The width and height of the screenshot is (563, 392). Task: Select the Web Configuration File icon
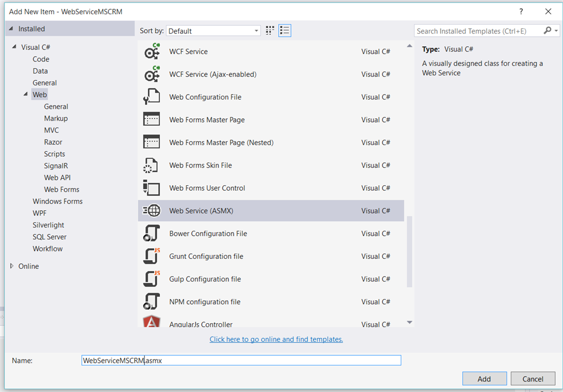pos(151,97)
